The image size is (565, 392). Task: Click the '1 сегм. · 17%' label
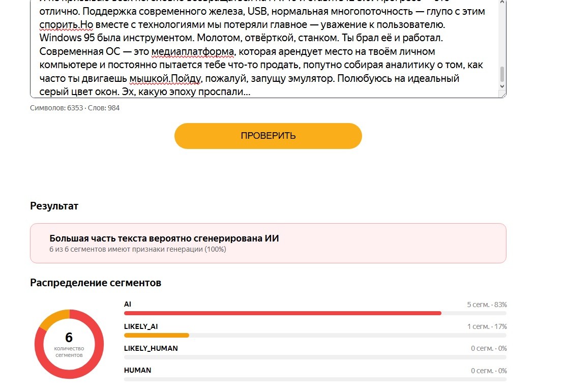point(487,326)
